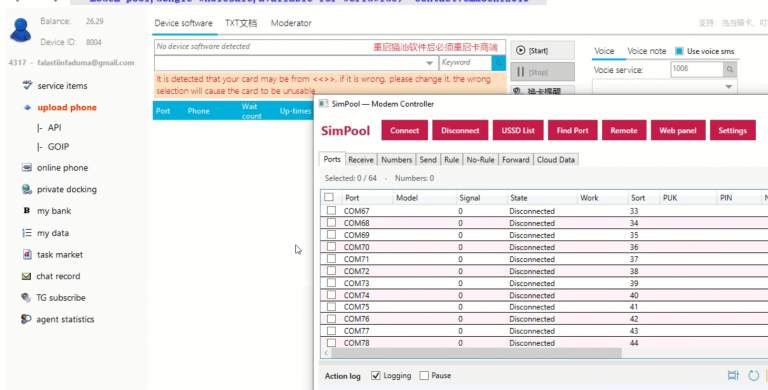Viewport: 768px width, 390px height.
Task: Click the voice service search icon
Action: click(730, 70)
